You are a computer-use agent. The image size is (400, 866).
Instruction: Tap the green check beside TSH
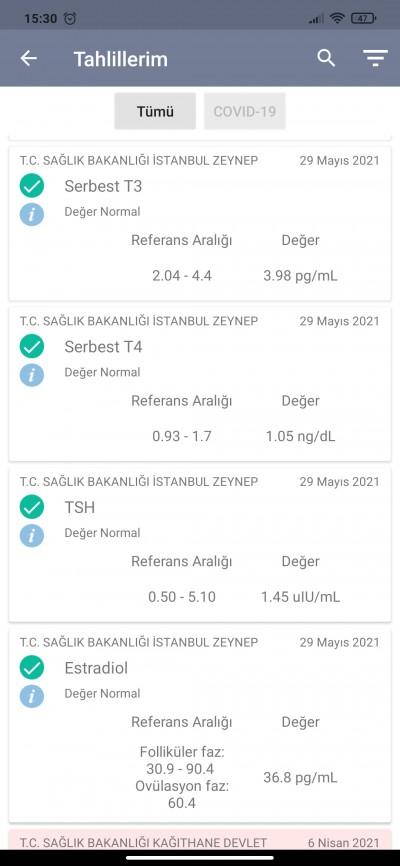32,507
